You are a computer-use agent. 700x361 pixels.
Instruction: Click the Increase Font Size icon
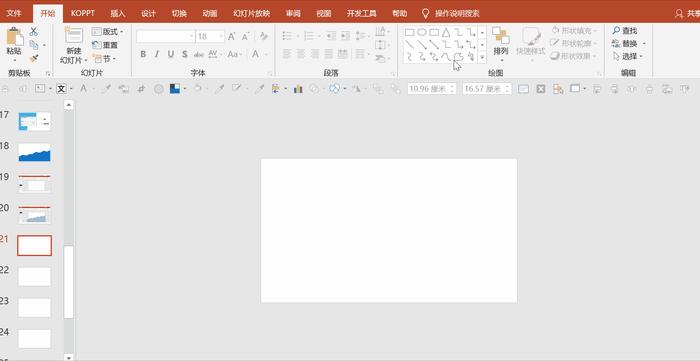232,37
